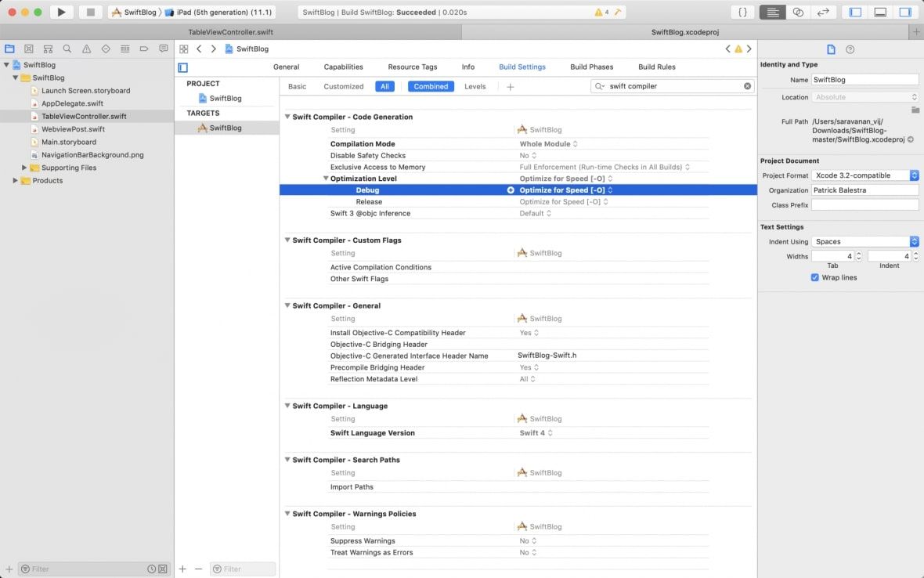Open the Info tab
The image size is (924, 578).
[x=468, y=67]
